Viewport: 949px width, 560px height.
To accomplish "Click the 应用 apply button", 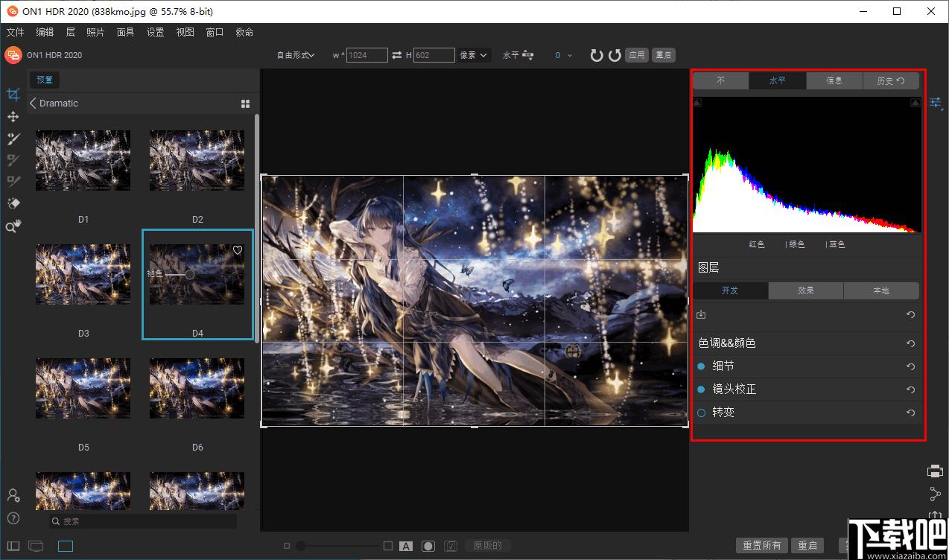I will [637, 55].
